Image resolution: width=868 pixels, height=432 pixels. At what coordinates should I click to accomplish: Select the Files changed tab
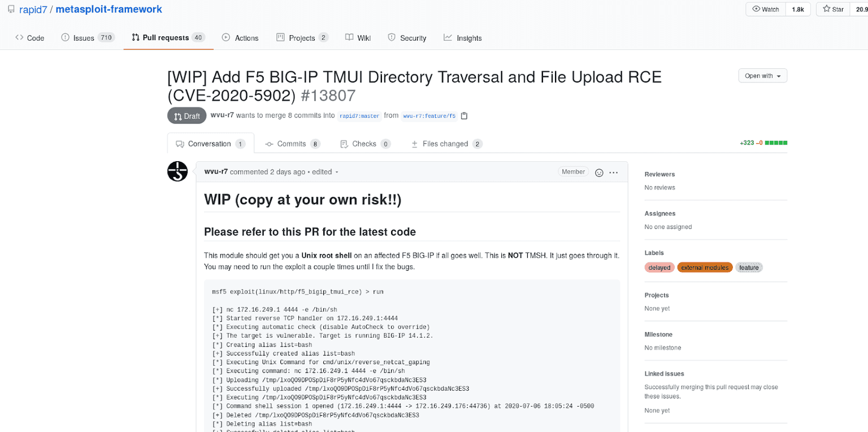point(446,144)
